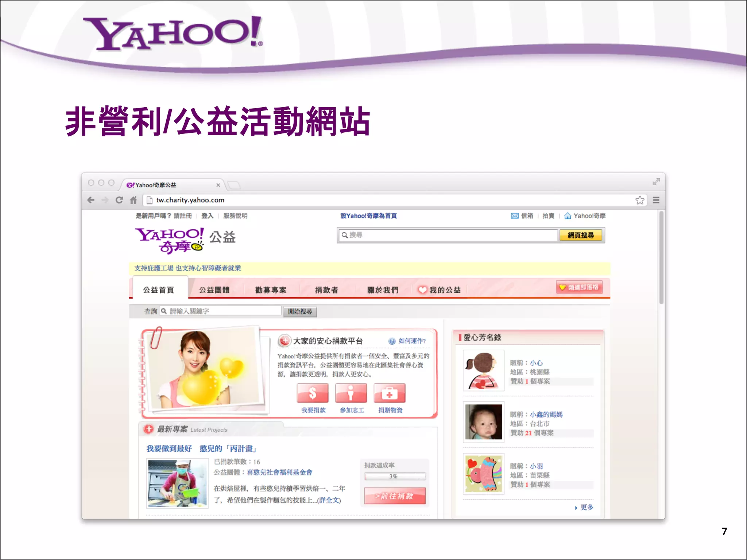Open a new browser tab
The width and height of the screenshot is (747, 560).
[234, 185]
